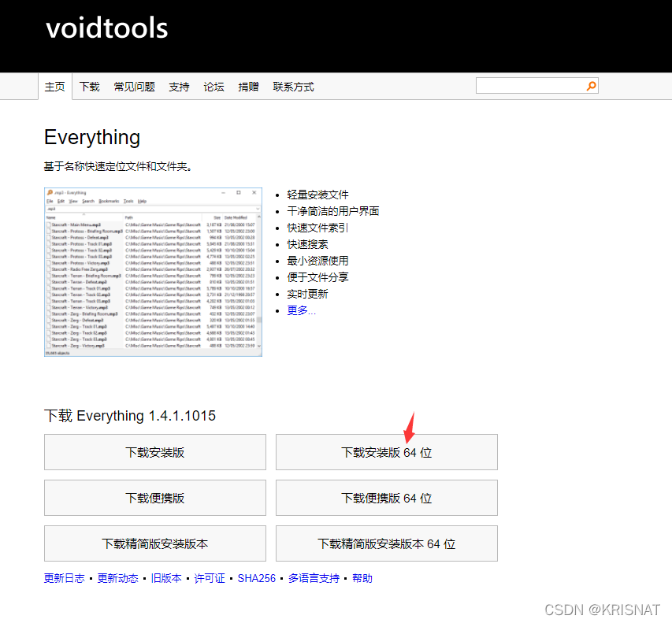
Task: Open the 旧版本 link
Action: pos(166,578)
